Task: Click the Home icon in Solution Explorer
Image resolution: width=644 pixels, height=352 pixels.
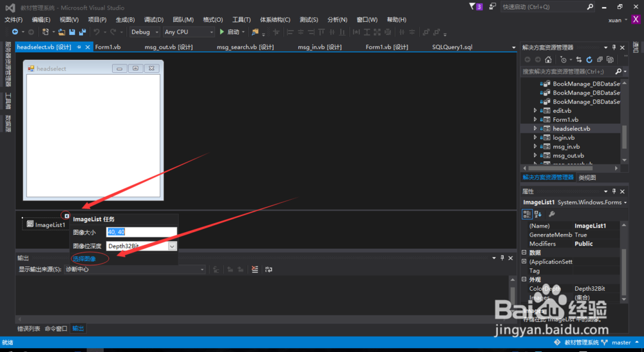Action: (x=548, y=59)
